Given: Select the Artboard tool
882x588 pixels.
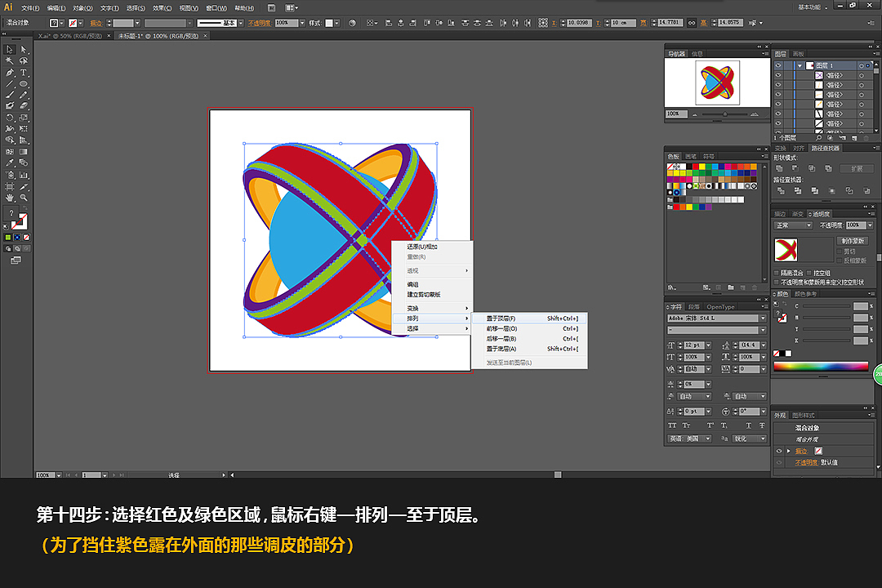Looking at the screenshot, I should tap(10, 186).
